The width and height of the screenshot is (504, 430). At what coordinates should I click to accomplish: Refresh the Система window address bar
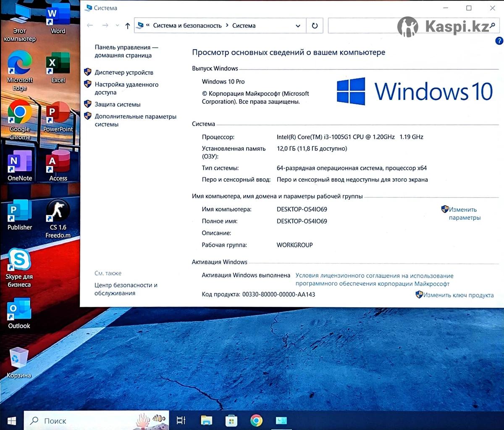pos(315,26)
